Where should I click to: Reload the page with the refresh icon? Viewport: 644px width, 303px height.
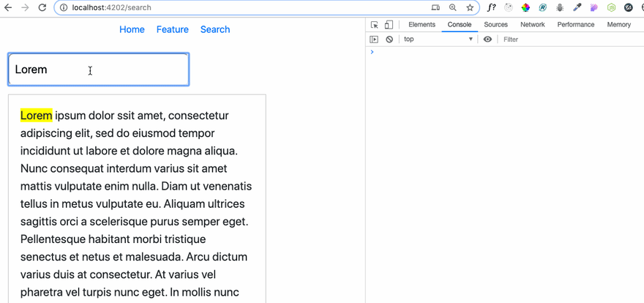pyautogui.click(x=42, y=7)
